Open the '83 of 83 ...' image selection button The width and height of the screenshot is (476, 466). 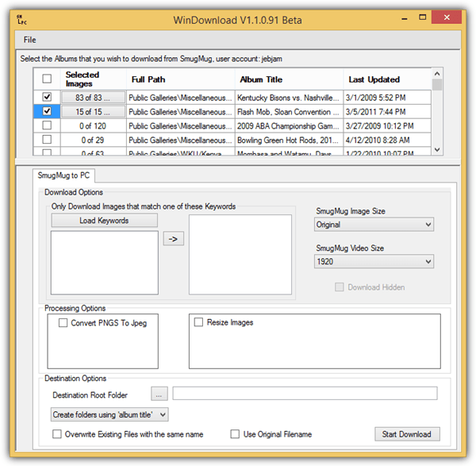93,98
